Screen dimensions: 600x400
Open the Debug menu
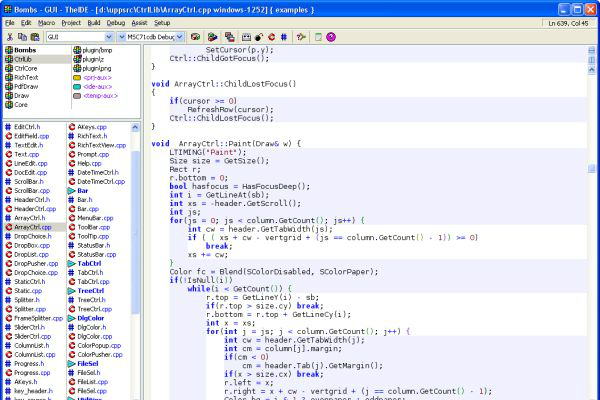click(x=116, y=23)
